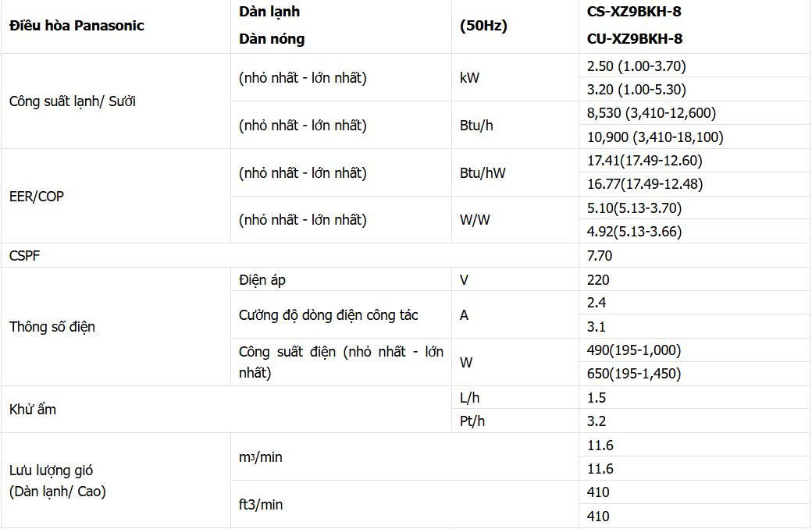Select the "Điện áp" cell
812x529 pixels.
pyautogui.click(x=268, y=279)
